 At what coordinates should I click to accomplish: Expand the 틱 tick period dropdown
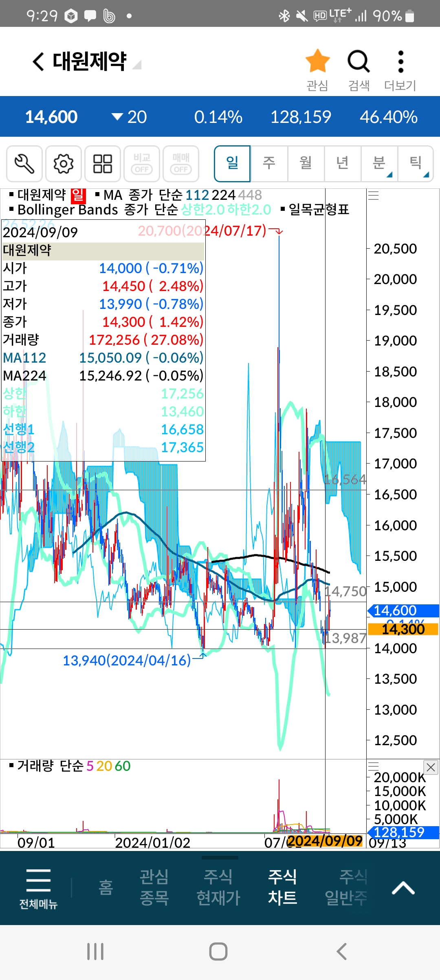click(416, 164)
